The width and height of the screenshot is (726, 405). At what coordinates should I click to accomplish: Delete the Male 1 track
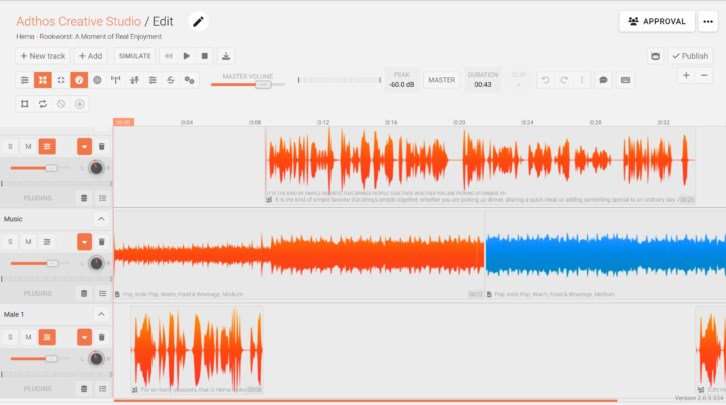101,337
